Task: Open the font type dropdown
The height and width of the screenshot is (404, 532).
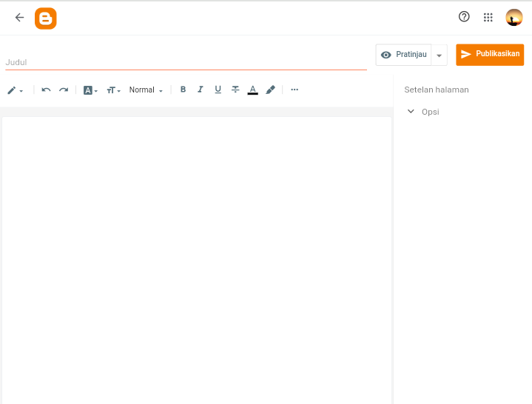Action: [90, 90]
